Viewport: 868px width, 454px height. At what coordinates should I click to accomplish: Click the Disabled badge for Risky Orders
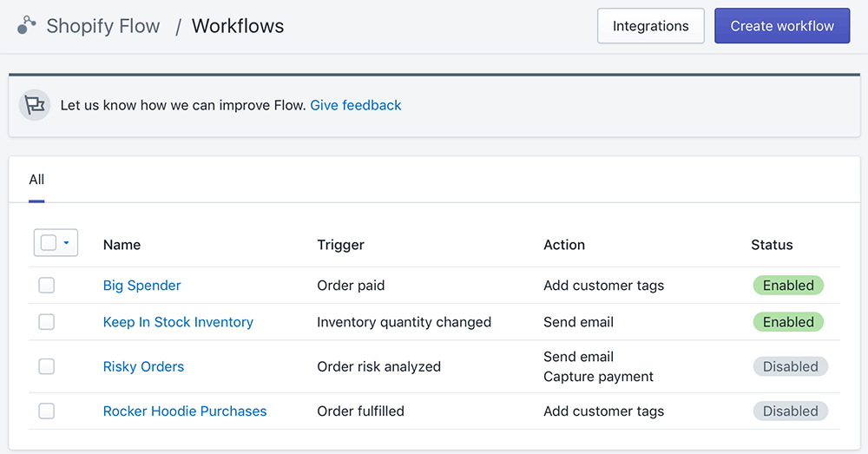click(x=790, y=366)
